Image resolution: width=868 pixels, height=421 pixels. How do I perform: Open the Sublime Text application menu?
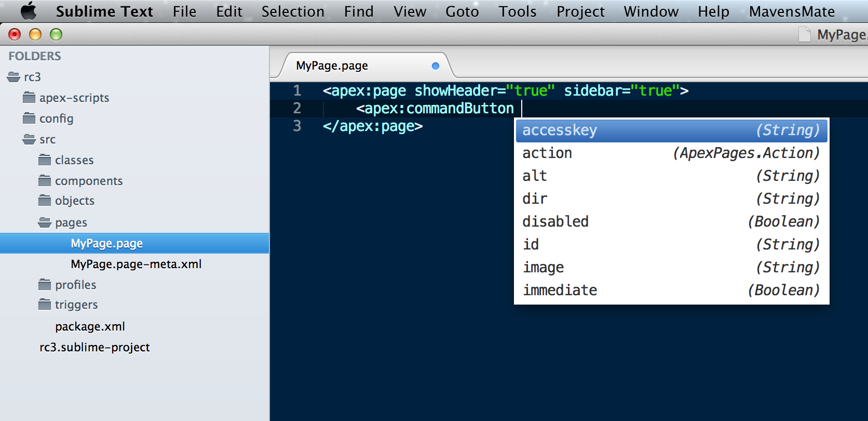point(104,11)
